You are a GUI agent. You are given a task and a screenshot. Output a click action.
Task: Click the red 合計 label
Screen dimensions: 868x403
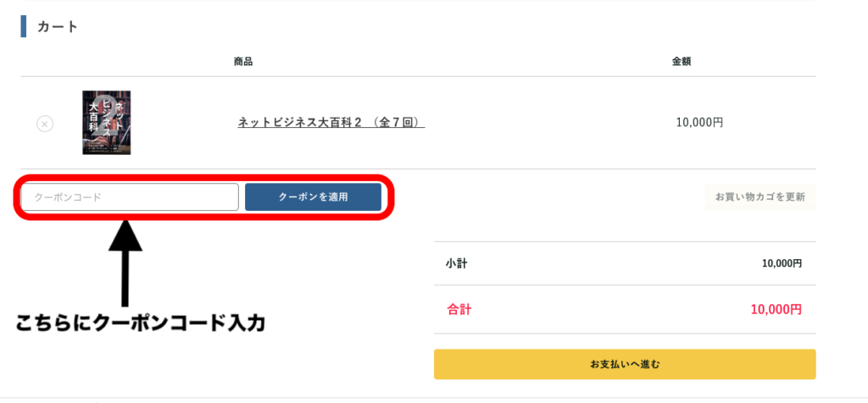pos(459,310)
